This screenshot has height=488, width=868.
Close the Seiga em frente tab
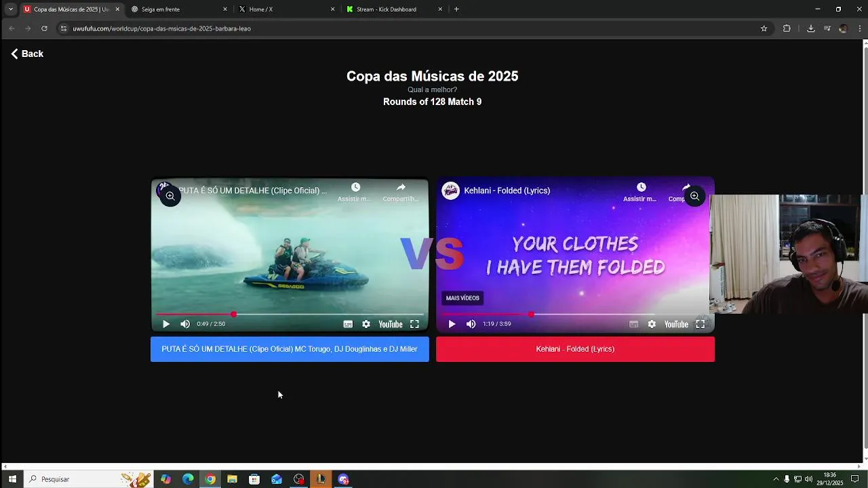point(225,9)
